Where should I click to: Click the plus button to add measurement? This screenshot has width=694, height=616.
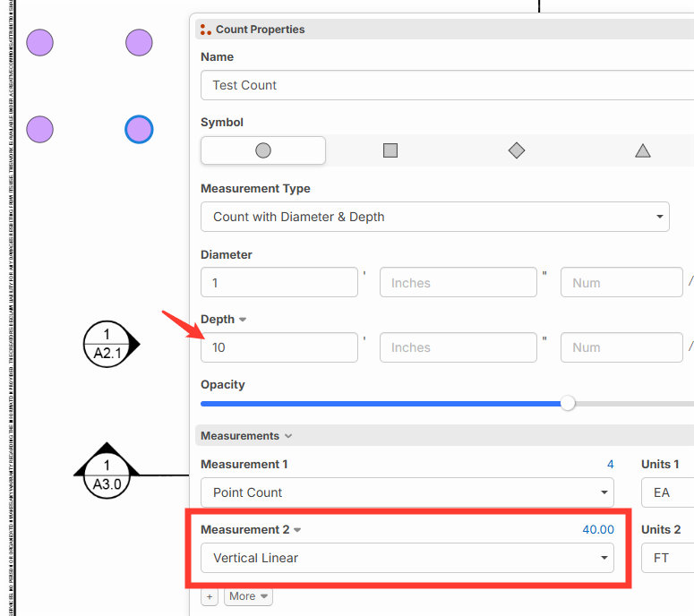[209, 596]
